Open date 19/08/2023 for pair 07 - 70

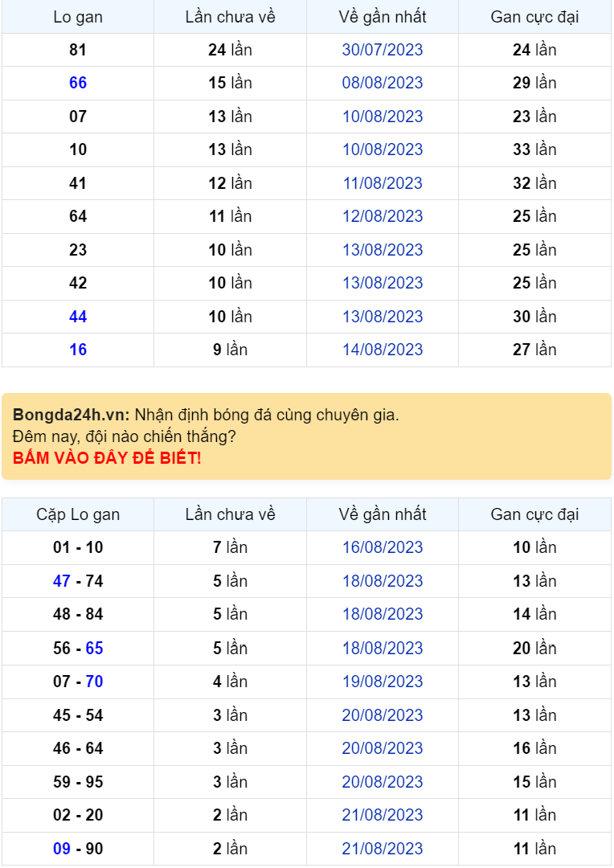click(383, 682)
